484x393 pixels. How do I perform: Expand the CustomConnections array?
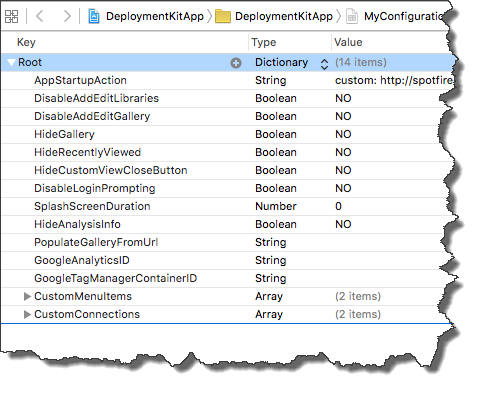(27, 314)
